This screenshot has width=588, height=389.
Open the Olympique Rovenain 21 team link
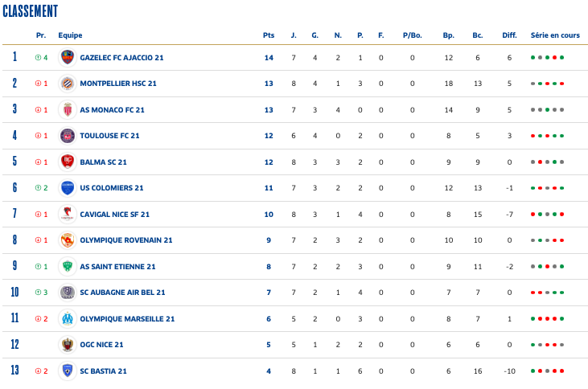(x=125, y=240)
